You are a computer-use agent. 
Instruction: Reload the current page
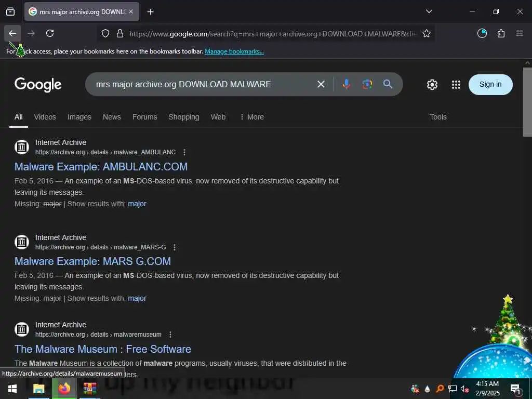pos(50,33)
